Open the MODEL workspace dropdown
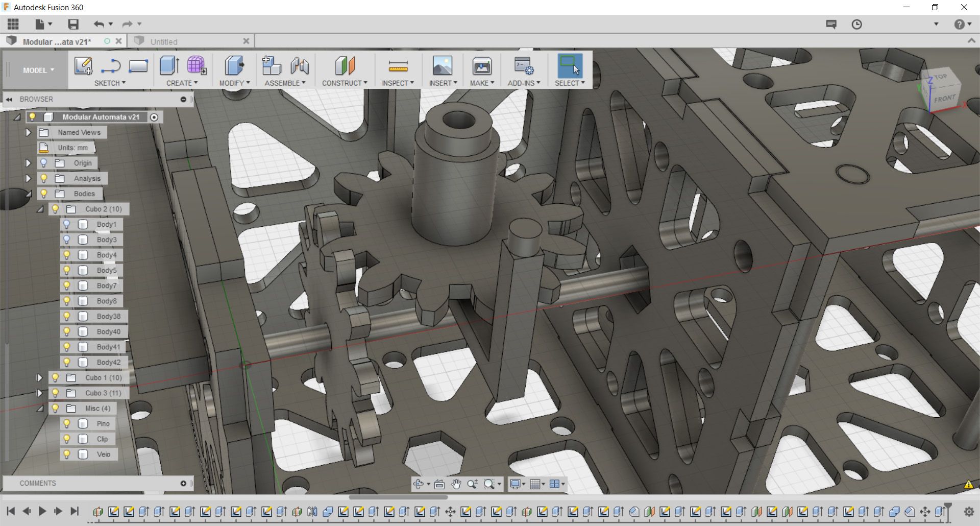980x526 pixels. tap(38, 70)
